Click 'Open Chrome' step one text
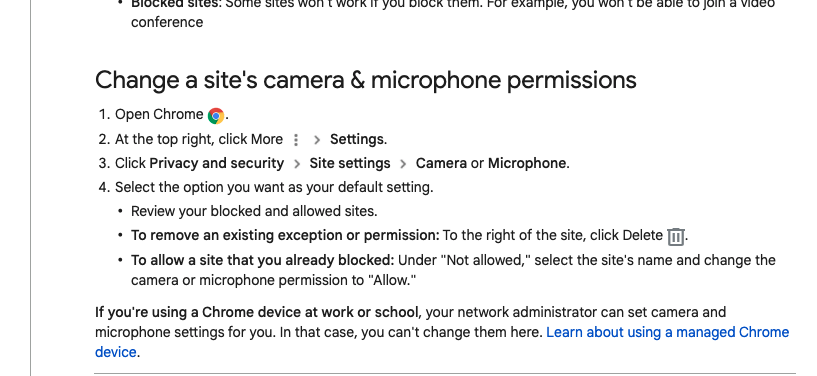This screenshot has height=376, width=817. 159,115
